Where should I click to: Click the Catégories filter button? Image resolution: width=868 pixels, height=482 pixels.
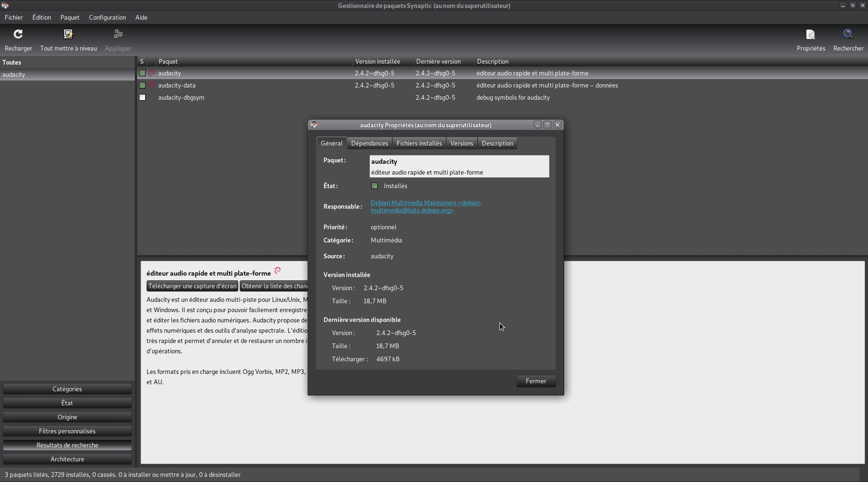coord(67,389)
